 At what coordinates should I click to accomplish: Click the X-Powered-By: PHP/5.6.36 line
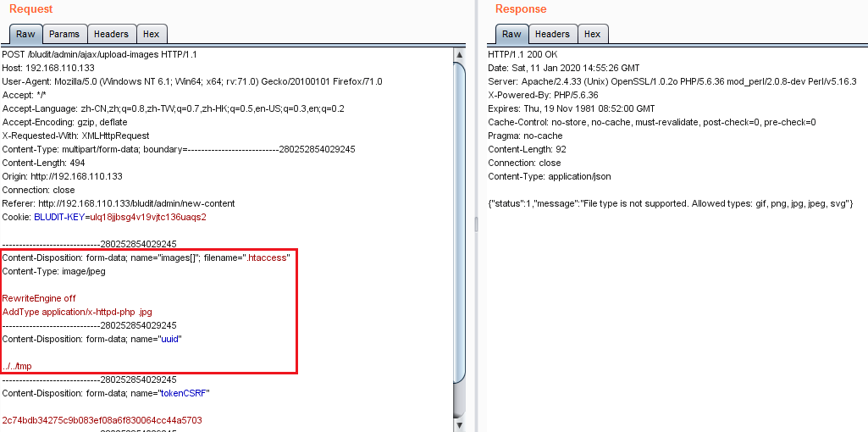pyautogui.click(x=543, y=95)
